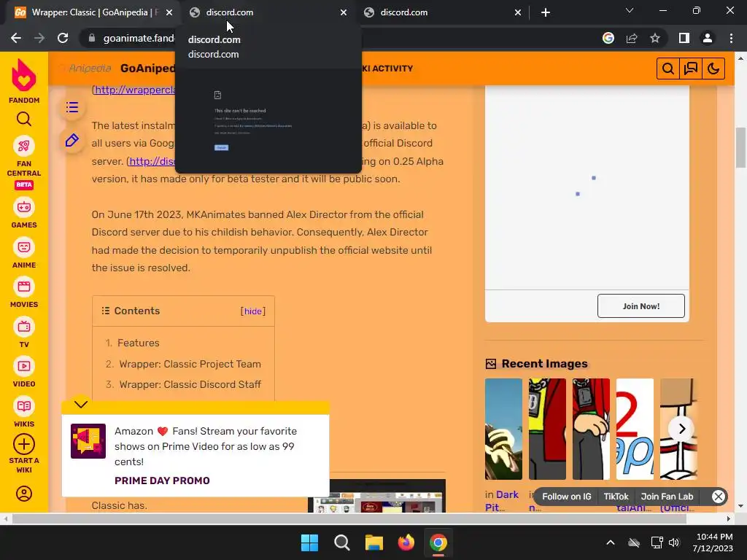Open Windows taskbar search
The image size is (747, 560).
(341, 542)
